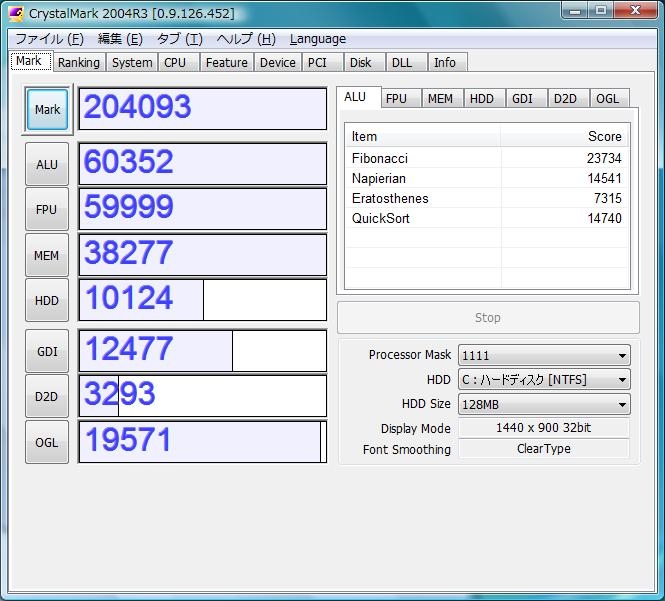665x601 pixels.
Task: Run all benchmarks with Mark button
Action: click(47, 110)
